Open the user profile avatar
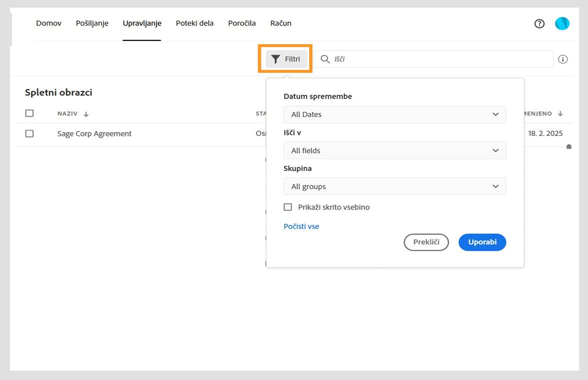Image resolution: width=588 pixels, height=380 pixels. coord(562,23)
